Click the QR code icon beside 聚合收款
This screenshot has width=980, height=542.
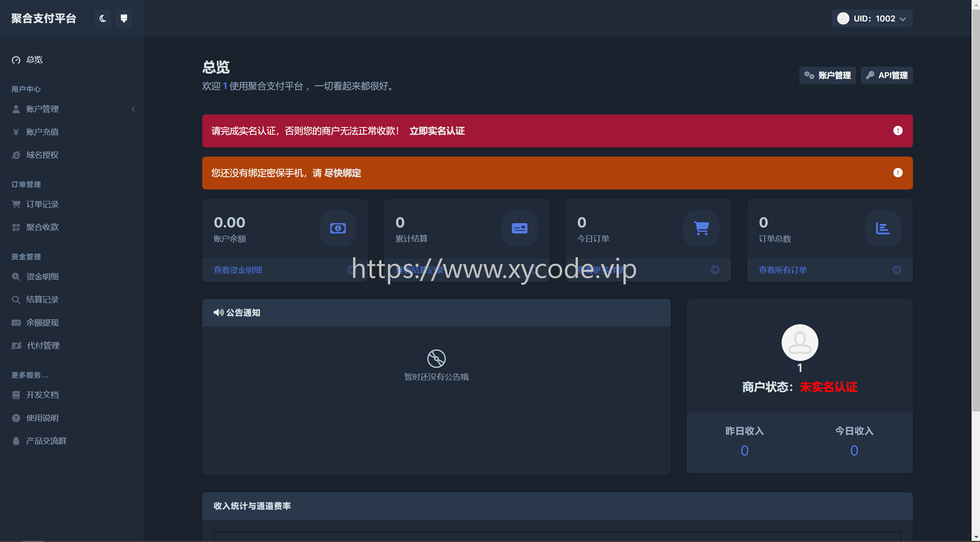[16, 227]
